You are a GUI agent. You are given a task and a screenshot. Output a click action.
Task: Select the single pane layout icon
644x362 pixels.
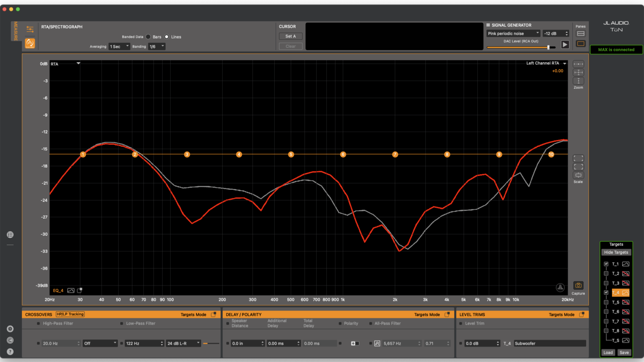click(x=581, y=44)
